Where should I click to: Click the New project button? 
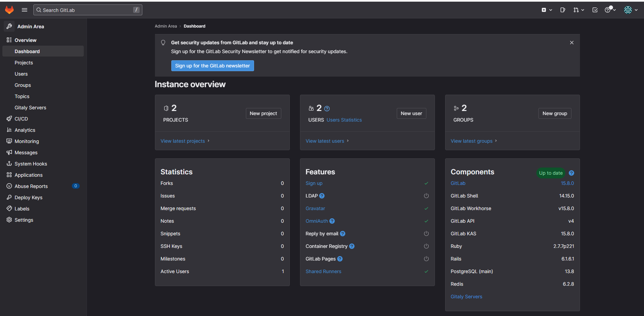(263, 113)
